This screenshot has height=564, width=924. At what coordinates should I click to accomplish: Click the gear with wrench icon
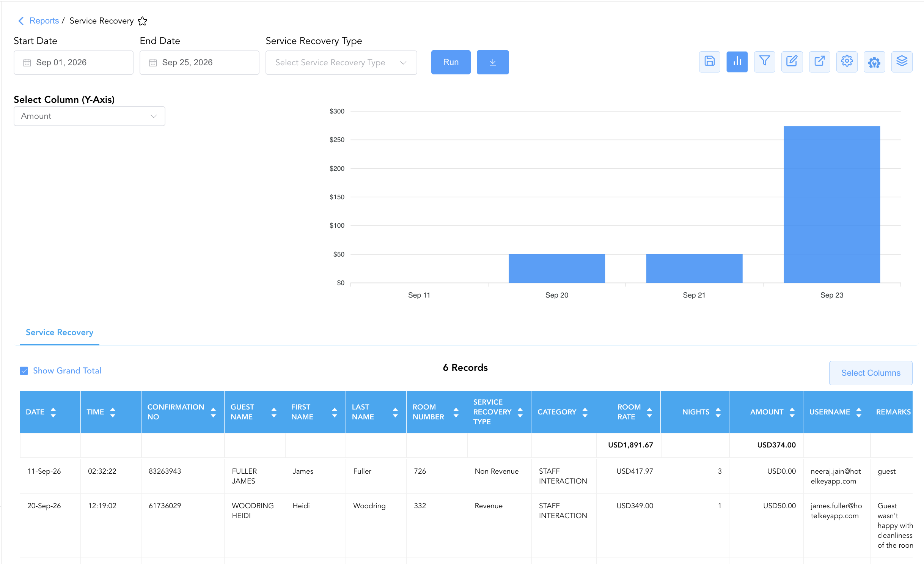tap(874, 62)
